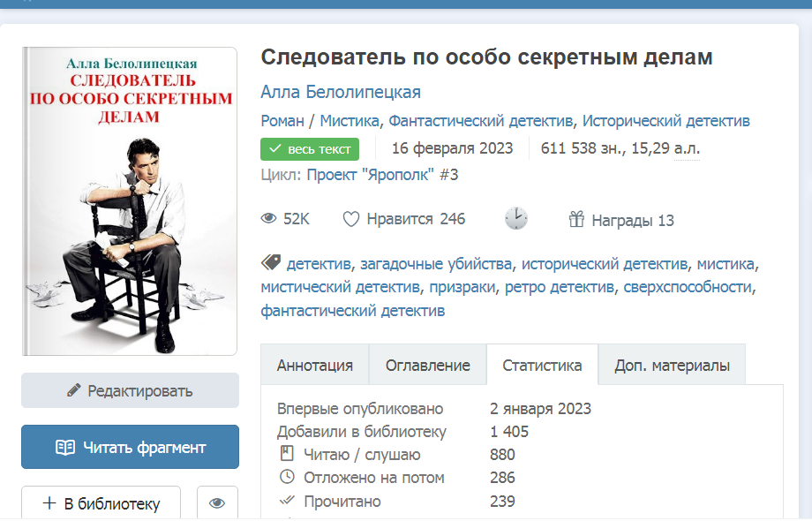Select the Статистика tab

coord(542,366)
